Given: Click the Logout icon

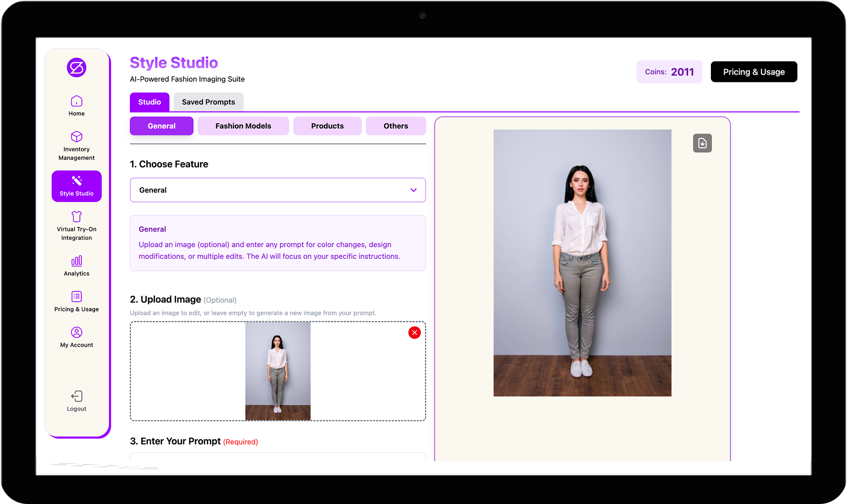Looking at the screenshot, I should coord(76,397).
